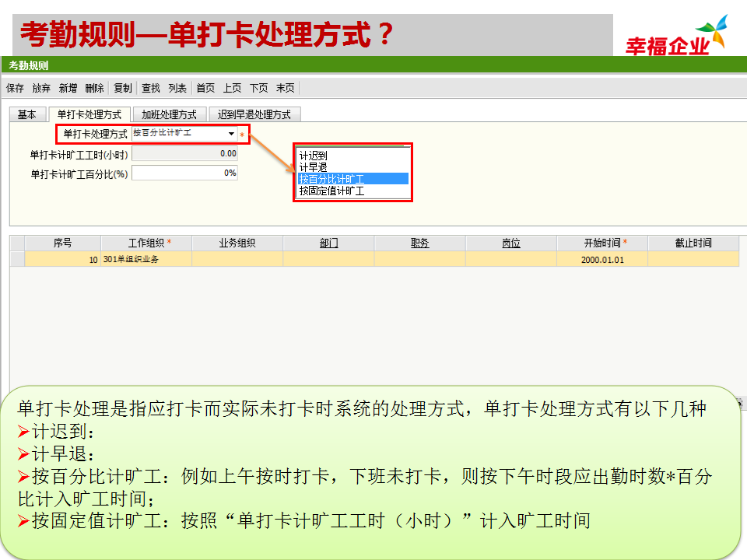Click the 复制 toolbar button
Viewport: 747px width, 560px height.
click(123, 89)
